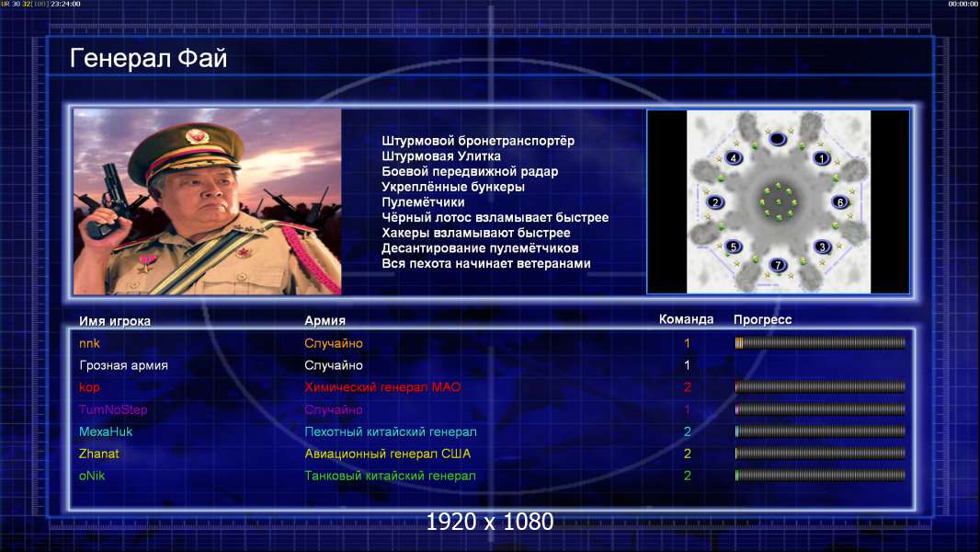980x552 pixels.
Task: Click player name 'Грозная армия'
Action: point(124,365)
